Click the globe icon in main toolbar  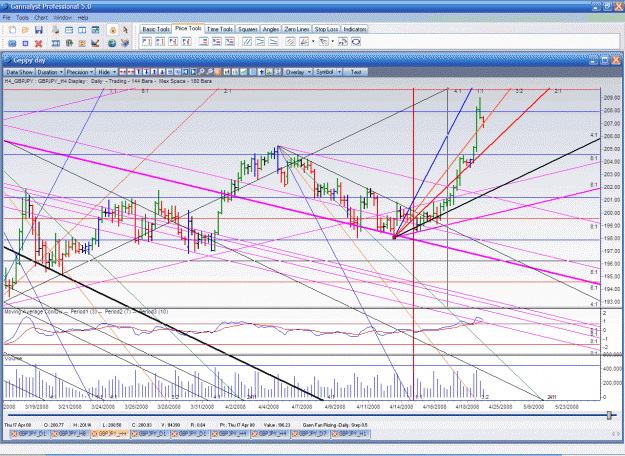(112, 43)
